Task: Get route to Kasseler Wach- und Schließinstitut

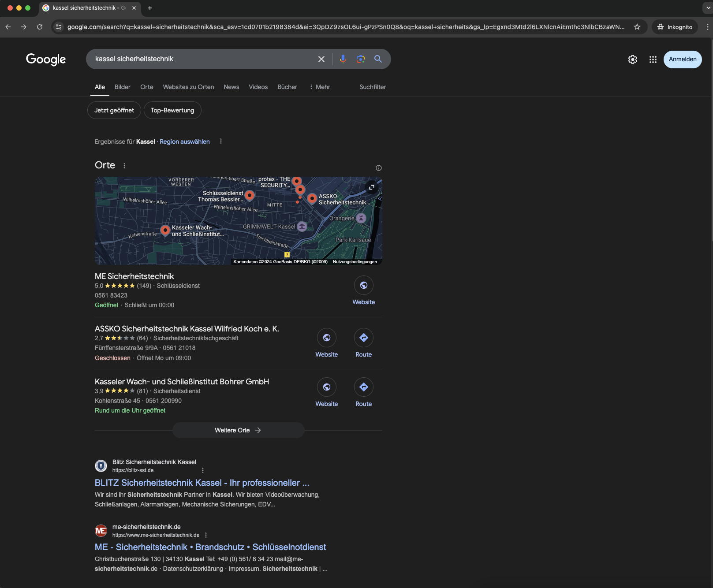Action: 364,387
